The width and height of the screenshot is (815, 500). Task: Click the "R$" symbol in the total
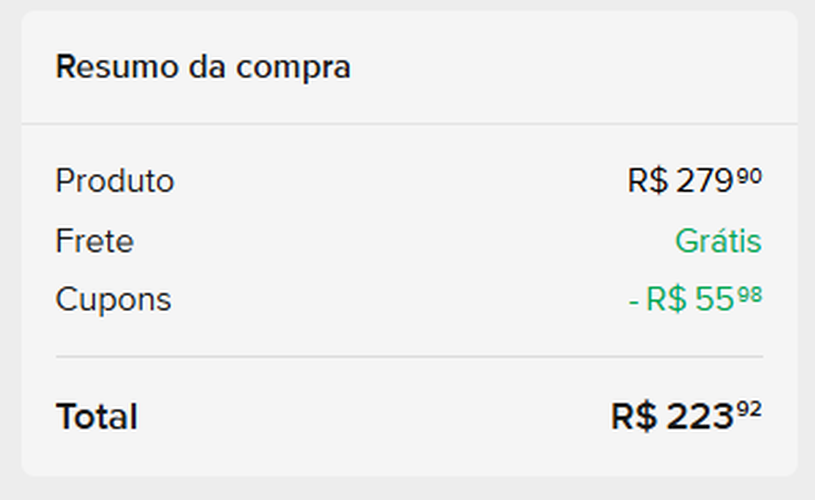pos(633,417)
